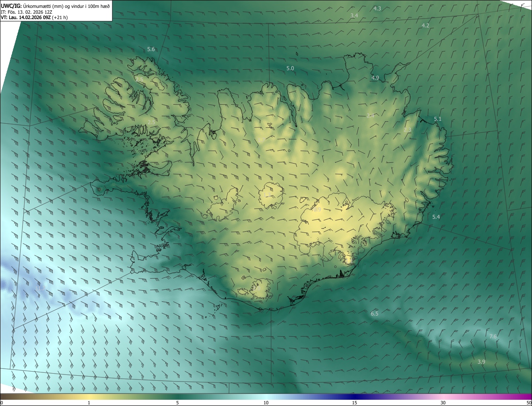
Task: Select the 4.9 value in the northeast
Action: pos(375,78)
